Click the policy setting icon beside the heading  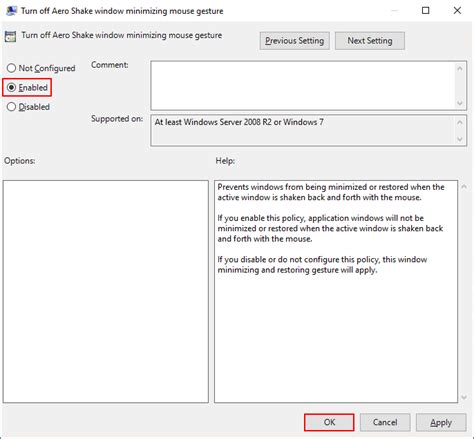pos(10,36)
